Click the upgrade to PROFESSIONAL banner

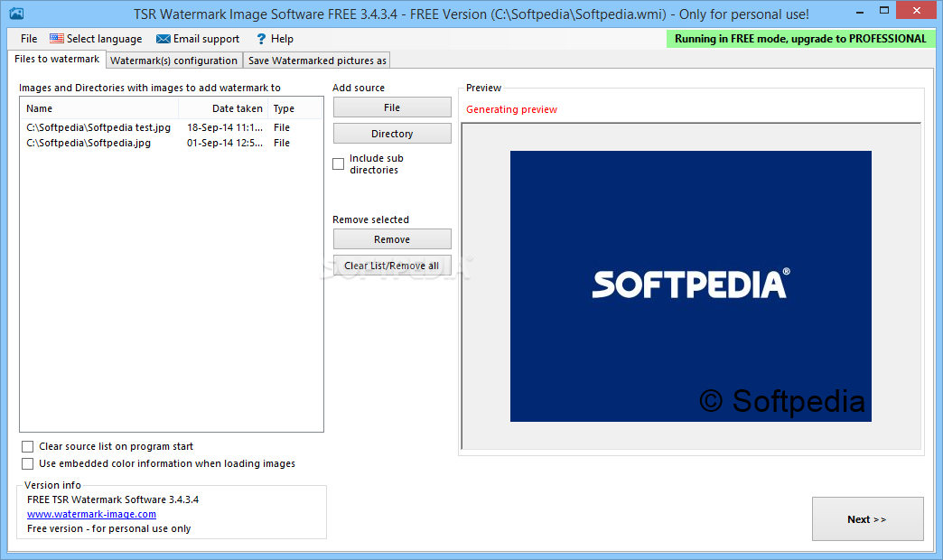point(800,39)
